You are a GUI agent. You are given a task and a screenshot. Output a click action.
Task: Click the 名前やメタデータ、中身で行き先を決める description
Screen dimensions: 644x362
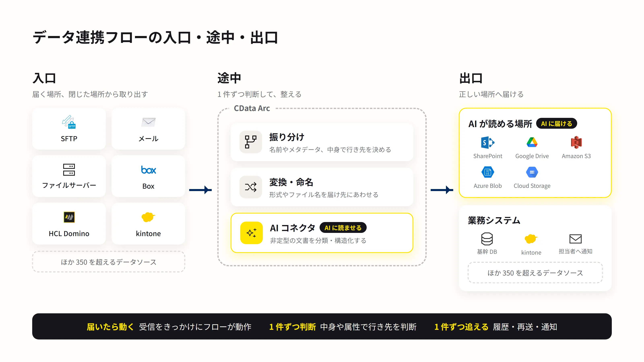tap(330, 149)
